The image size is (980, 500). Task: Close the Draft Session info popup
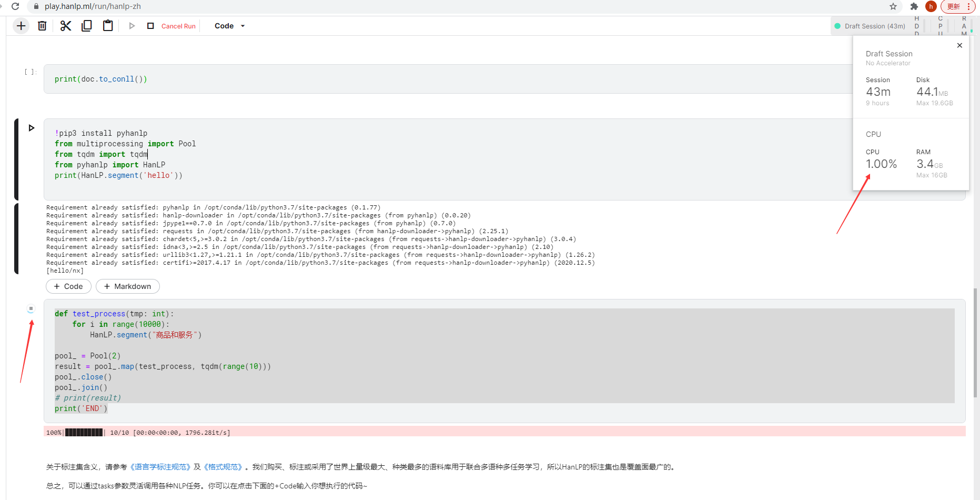pos(960,45)
